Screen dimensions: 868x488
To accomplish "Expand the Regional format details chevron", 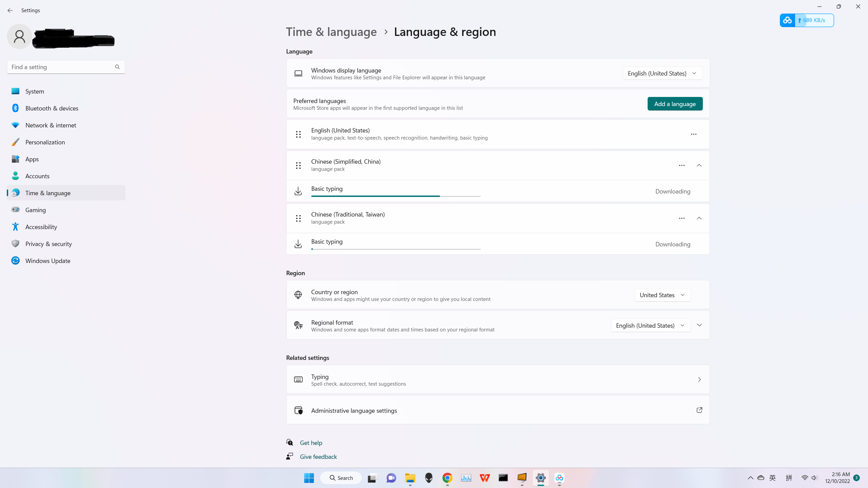I will click(x=699, y=325).
